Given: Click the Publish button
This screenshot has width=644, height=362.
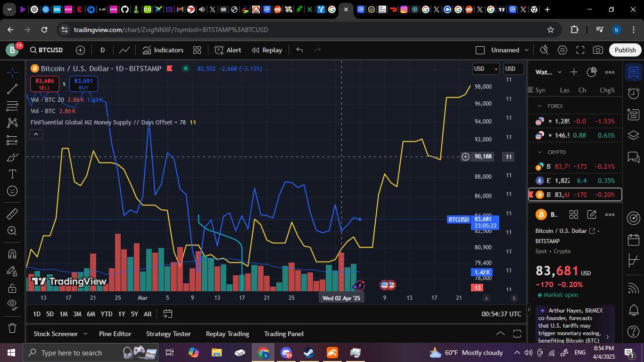Looking at the screenshot, I should point(625,50).
